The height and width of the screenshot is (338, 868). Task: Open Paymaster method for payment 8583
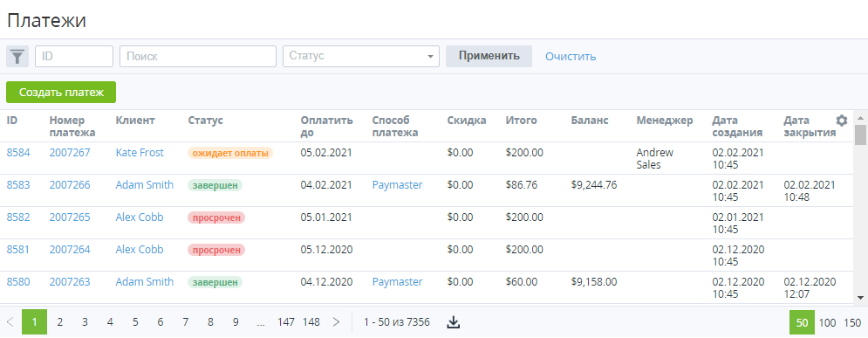pos(397,185)
